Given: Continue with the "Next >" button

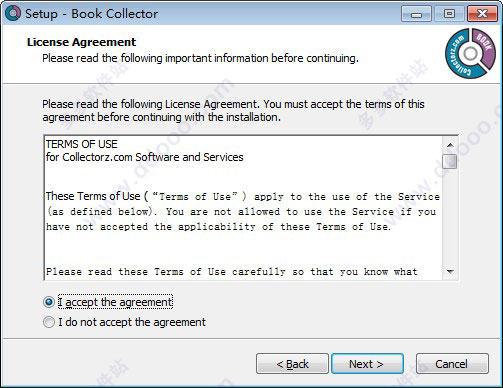Looking at the screenshot, I should [x=367, y=364].
